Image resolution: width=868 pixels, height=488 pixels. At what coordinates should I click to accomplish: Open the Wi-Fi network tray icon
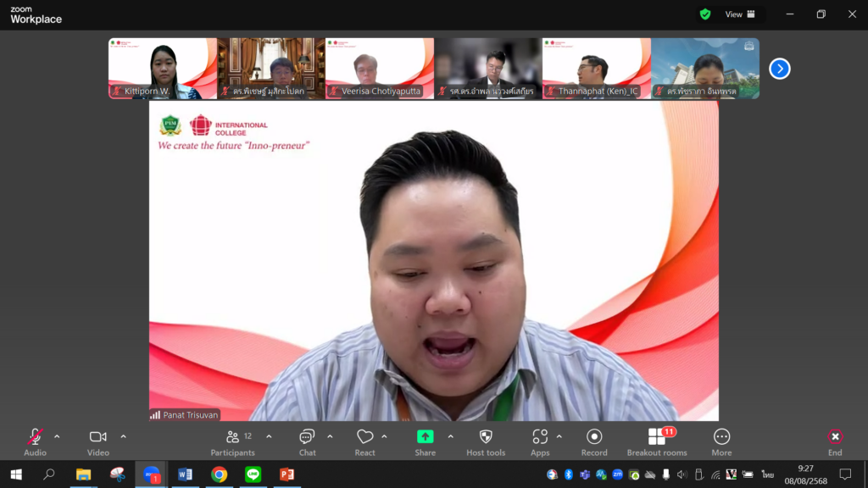pyautogui.click(x=715, y=474)
